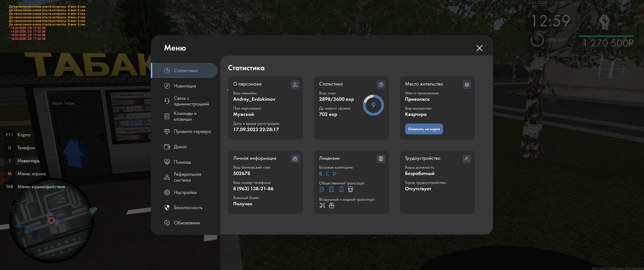Close the Меню window with X
The image size is (644, 270).
coord(479,48)
